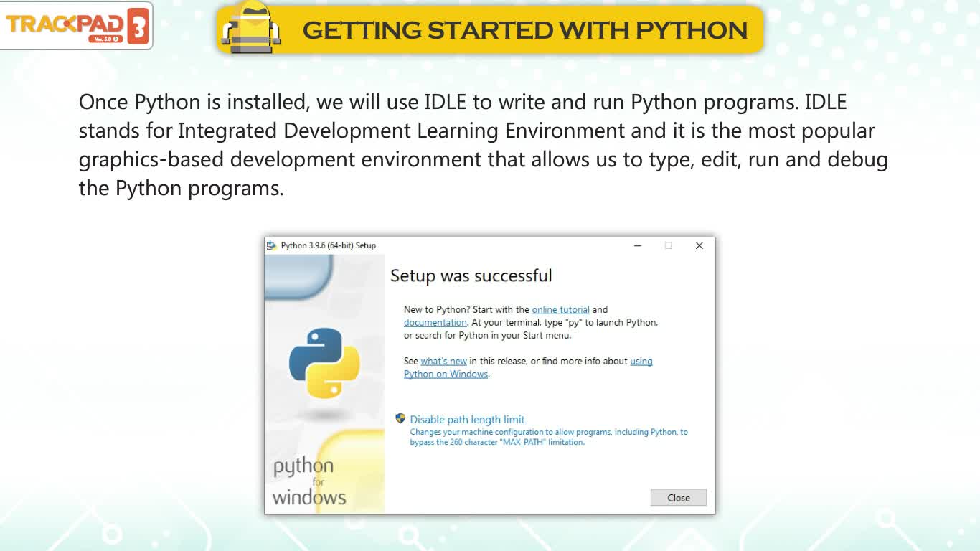Click the large Python logo in the setup dialog
The height and width of the screenshot is (551, 980).
(x=324, y=362)
